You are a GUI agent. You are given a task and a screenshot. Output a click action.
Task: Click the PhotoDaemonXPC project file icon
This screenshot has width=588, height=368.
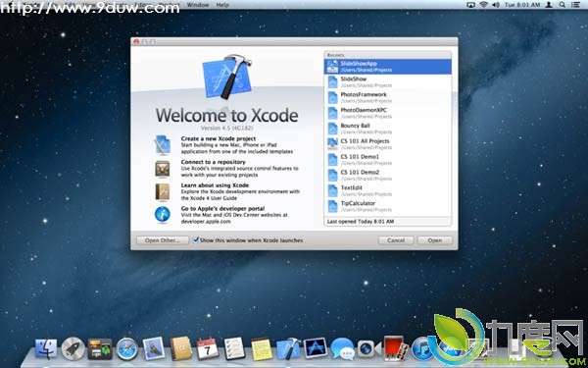332,113
